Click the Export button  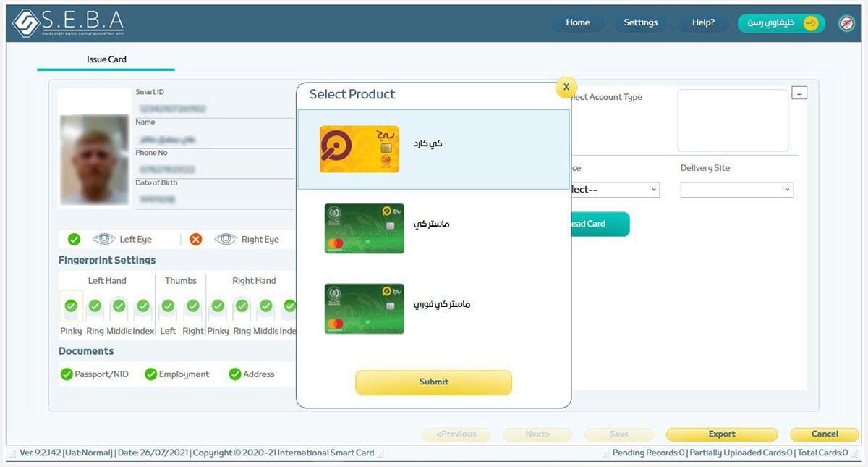722,434
